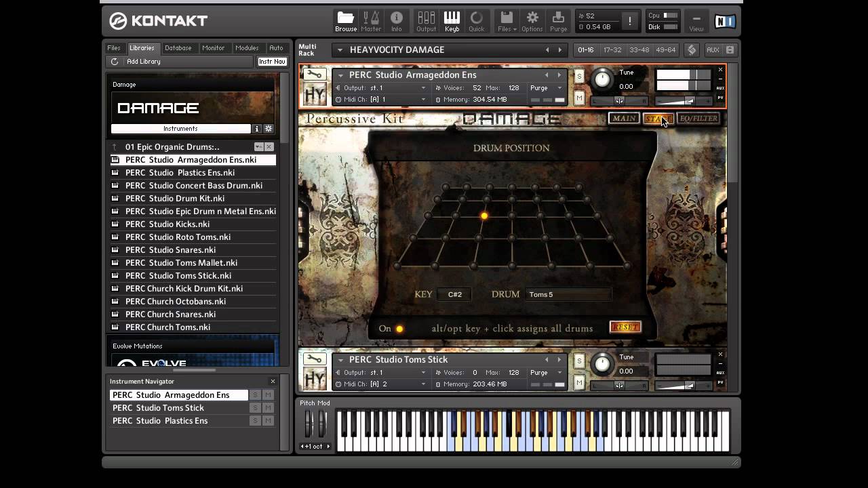Click Add Library
This screenshot has height=488, width=868.
click(144, 62)
